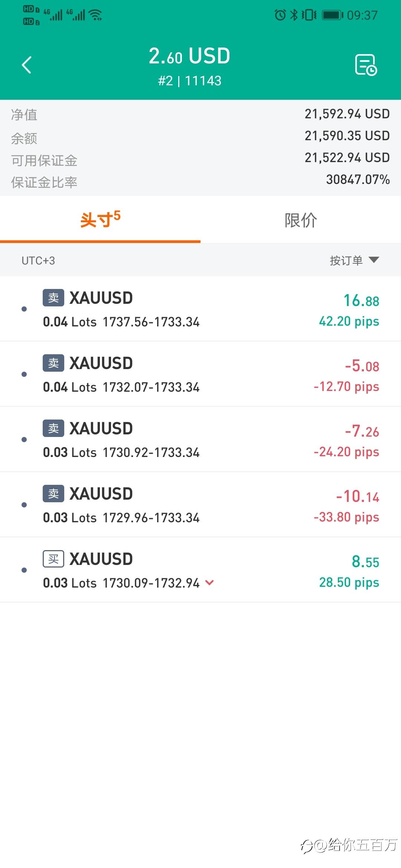Tap the Wi-Fi status bar icon
Screen dimensions: 401x868
click(x=96, y=15)
